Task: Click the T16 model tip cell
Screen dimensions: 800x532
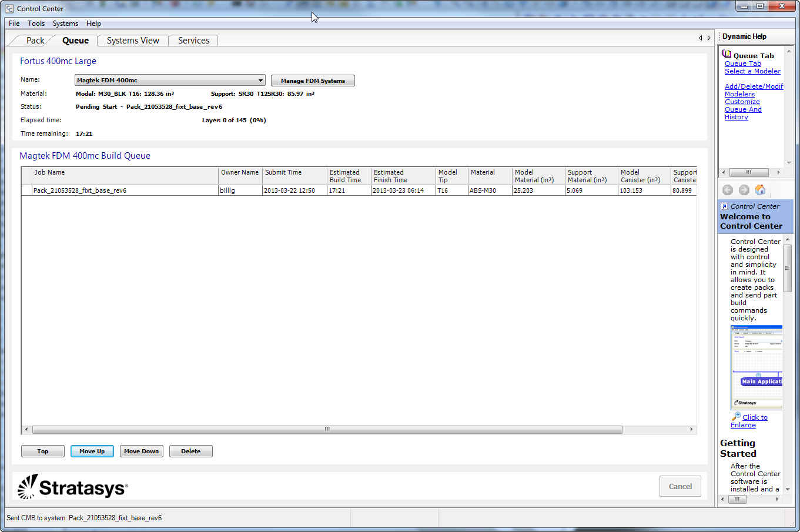Action: 451,190
